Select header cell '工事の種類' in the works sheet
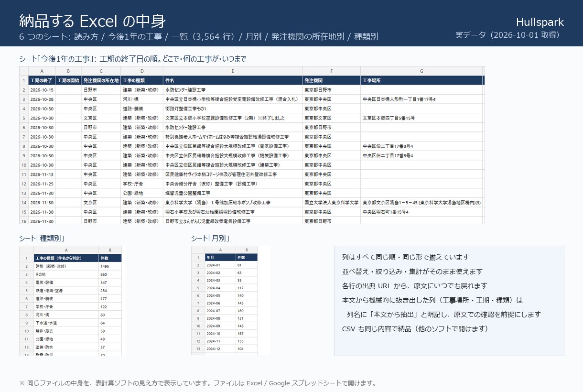 tap(142, 80)
